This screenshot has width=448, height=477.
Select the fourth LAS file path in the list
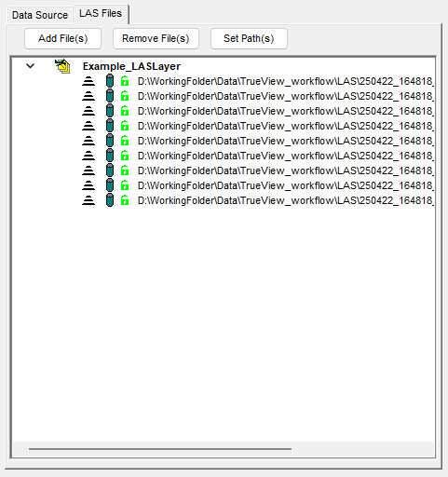(x=286, y=126)
